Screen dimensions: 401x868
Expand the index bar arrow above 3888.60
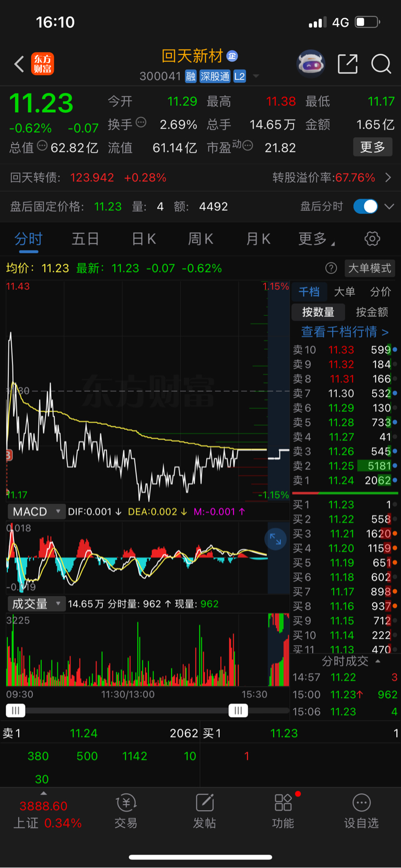[x=43, y=793]
